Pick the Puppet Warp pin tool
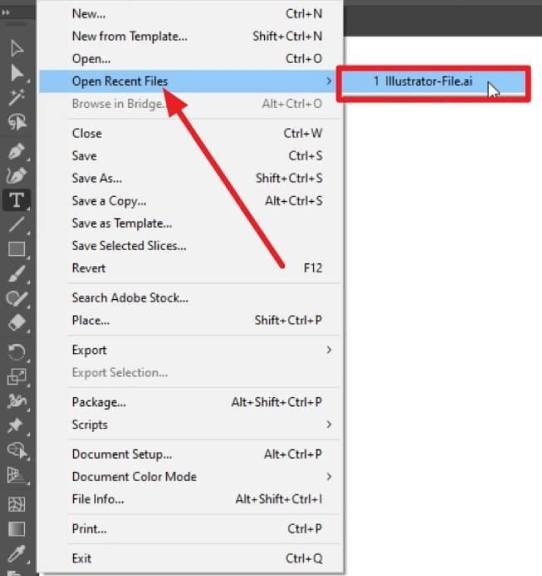Image resolution: width=542 pixels, height=576 pixels. point(15,425)
